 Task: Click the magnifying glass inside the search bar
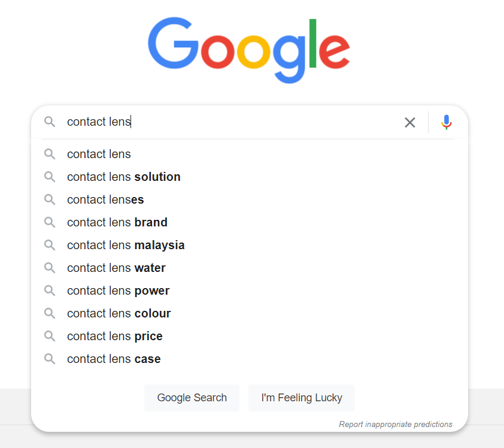pos(50,122)
